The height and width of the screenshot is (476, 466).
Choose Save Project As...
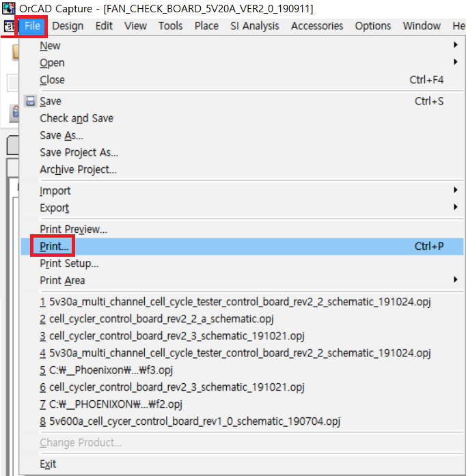click(x=242, y=152)
